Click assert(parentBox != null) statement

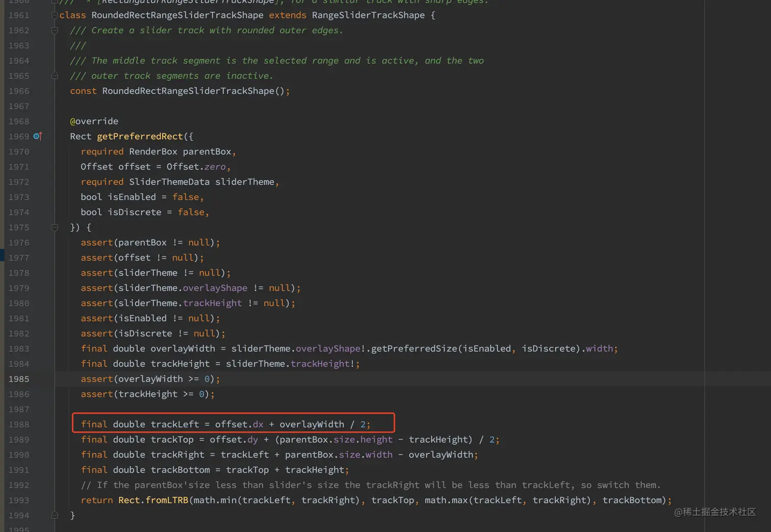pos(150,242)
